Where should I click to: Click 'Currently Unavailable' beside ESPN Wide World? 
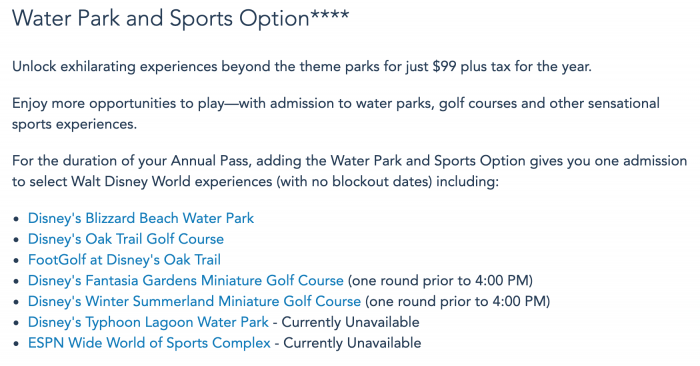[x=352, y=343]
